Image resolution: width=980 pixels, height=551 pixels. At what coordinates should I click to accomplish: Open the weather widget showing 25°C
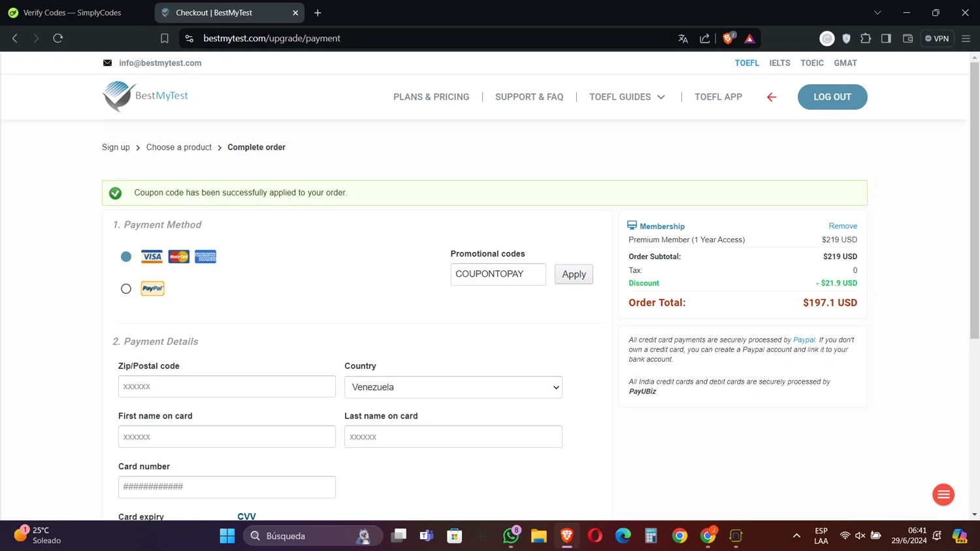(x=38, y=535)
